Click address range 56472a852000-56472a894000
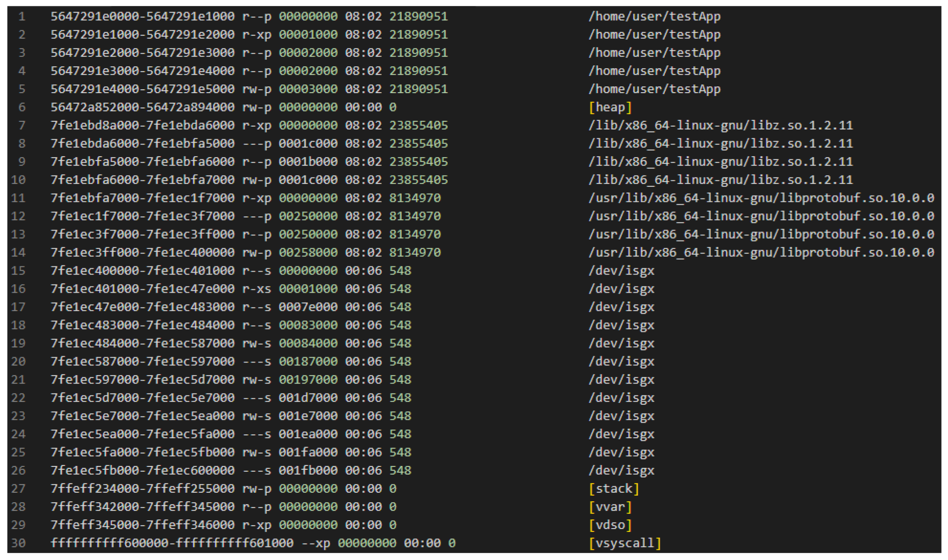 (x=143, y=108)
